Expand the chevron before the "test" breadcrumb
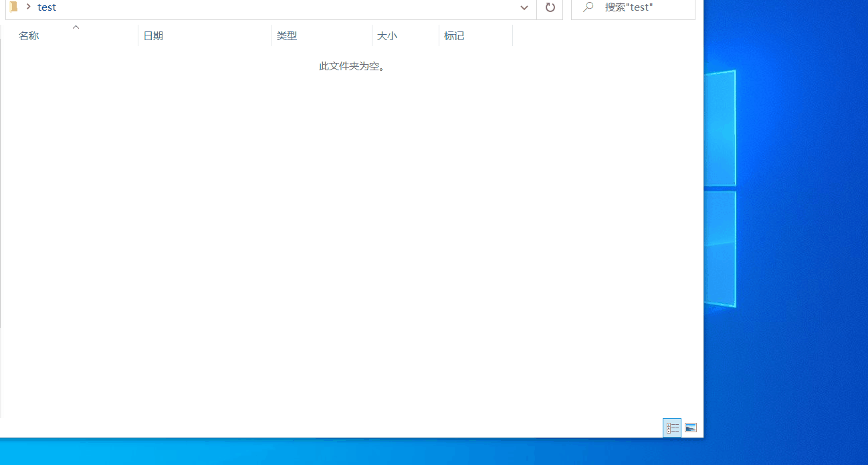 [28, 7]
